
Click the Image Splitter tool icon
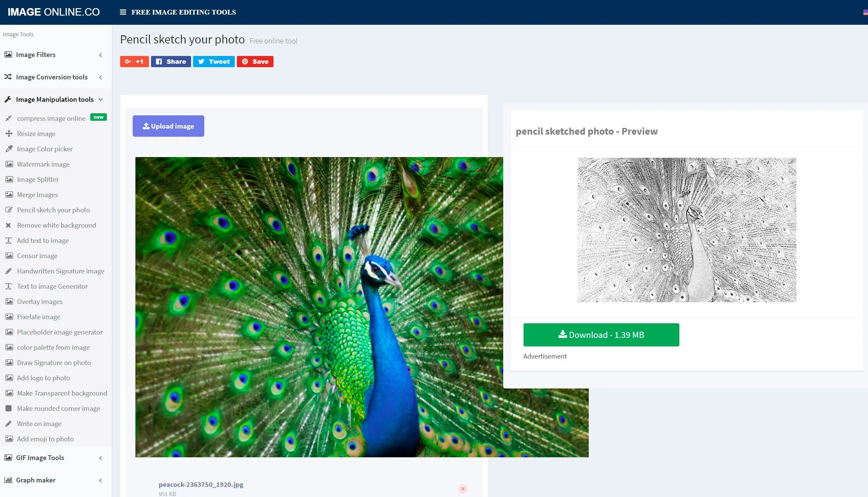click(x=9, y=179)
